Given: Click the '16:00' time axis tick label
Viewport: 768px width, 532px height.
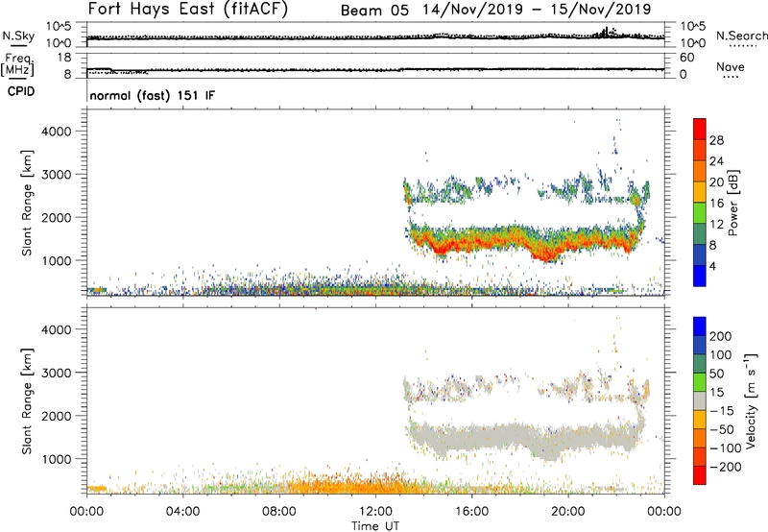Looking at the screenshot, I should pyautogui.click(x=471, y=512).
